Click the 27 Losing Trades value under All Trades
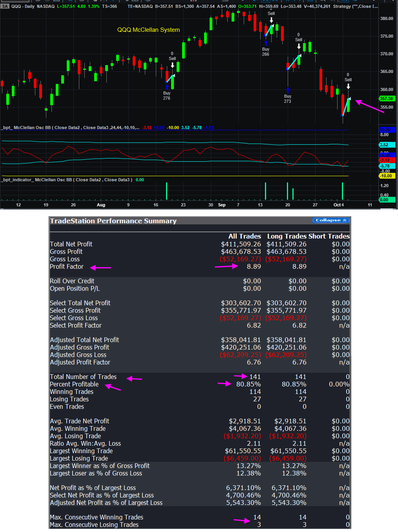398x532 pixels. (x=257, y=399)
